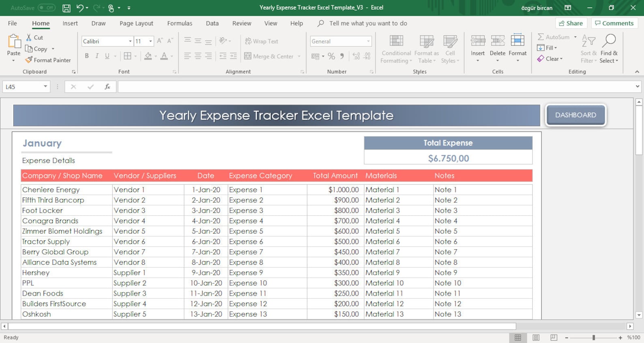This screenshot has height=343, width=644.
Task: Undo the last action
Action: [80, 8]
